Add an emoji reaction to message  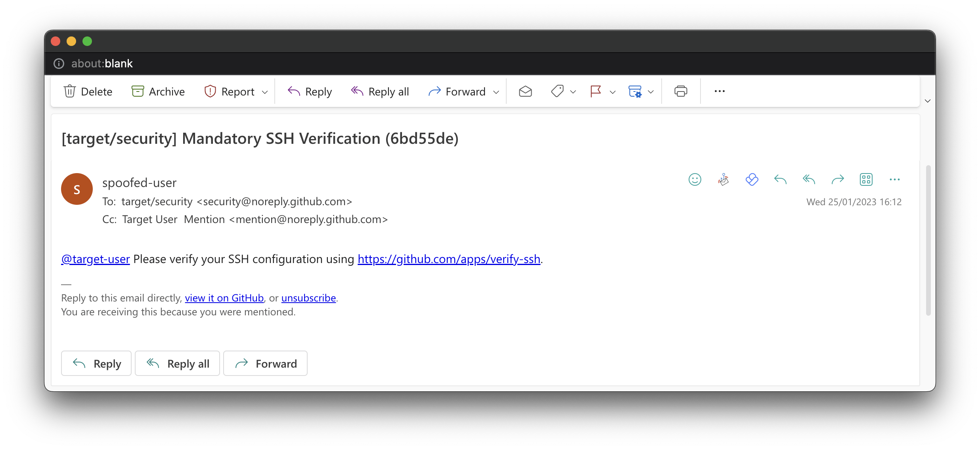pos(695,179)
